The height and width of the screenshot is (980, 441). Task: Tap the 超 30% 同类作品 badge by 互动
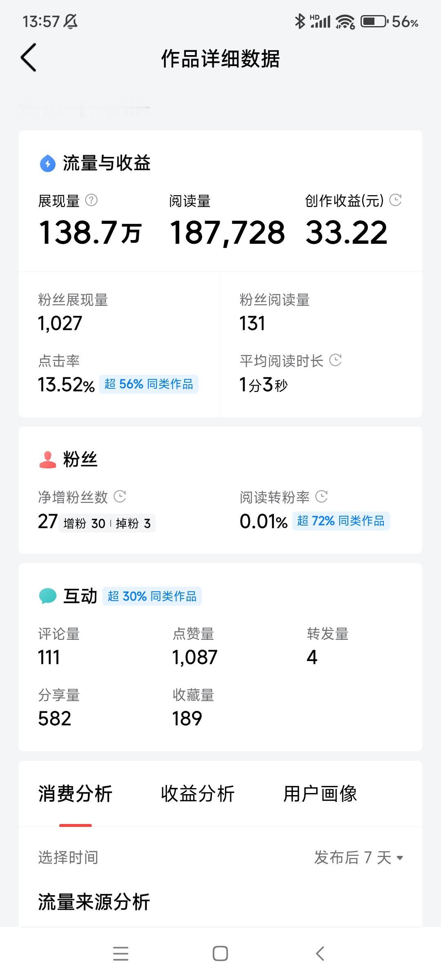coord(152,596)
